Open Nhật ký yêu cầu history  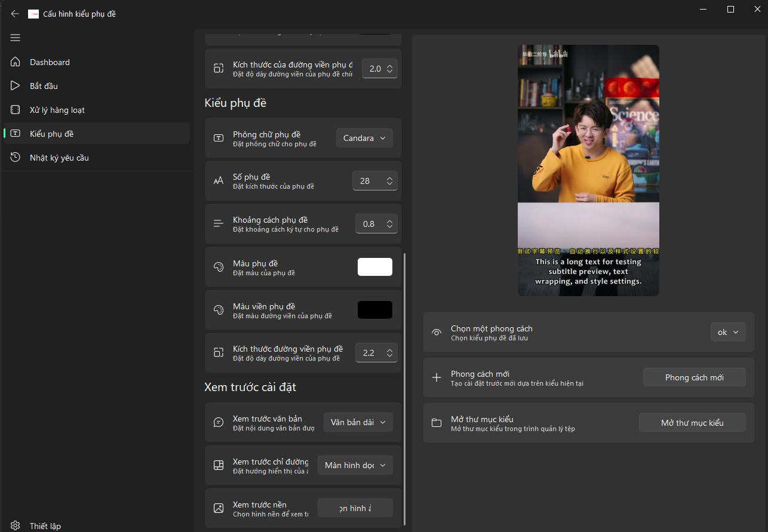coord(59,158)
